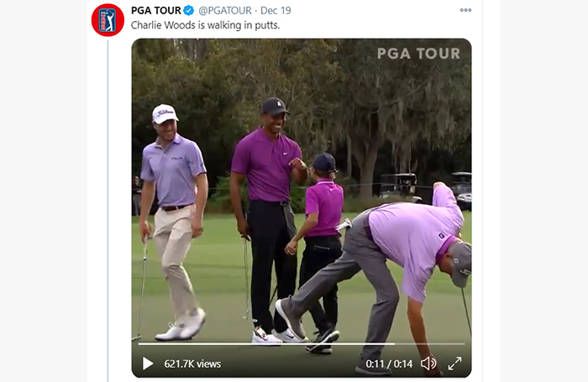Click the "Charlie Woods is walking in putts" text
Image resolution: width=588 pixels, height=382 pixels.
[x=205, y=25]
